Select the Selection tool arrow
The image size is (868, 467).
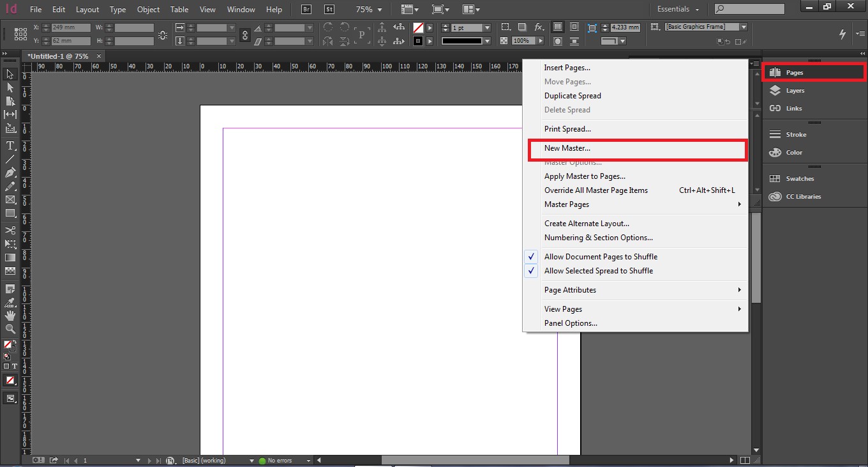(x=10, y=74)
